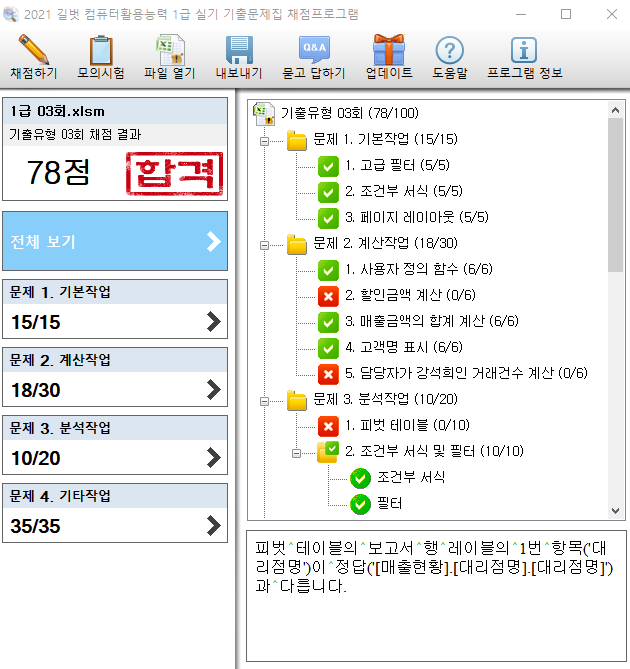Image resolution: width=630 pixels, height=669 pixels.
Task: Click the 업데이트 gift box icon
Action: pos(388,50)
